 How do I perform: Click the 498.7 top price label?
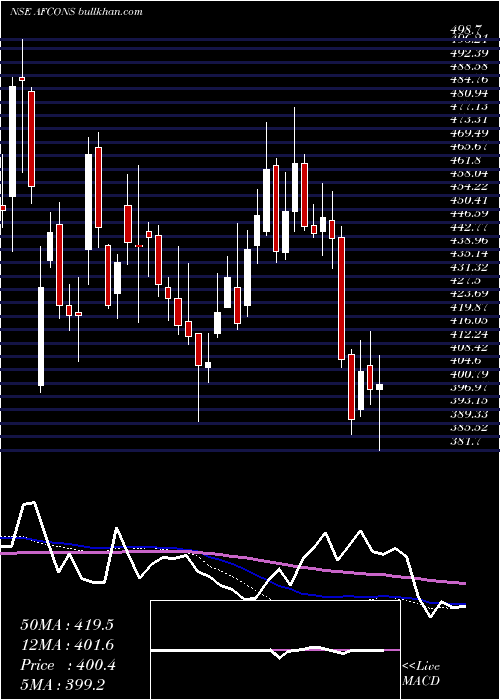coord(467,29)
